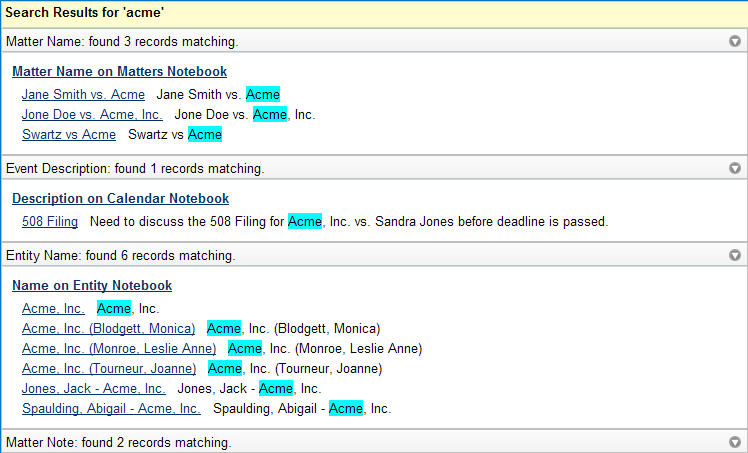The image size is (748, 453).
Task: Open Acme, Inc. (Tourneur, Joanne) entity link
Action: (x=109, y=369)
